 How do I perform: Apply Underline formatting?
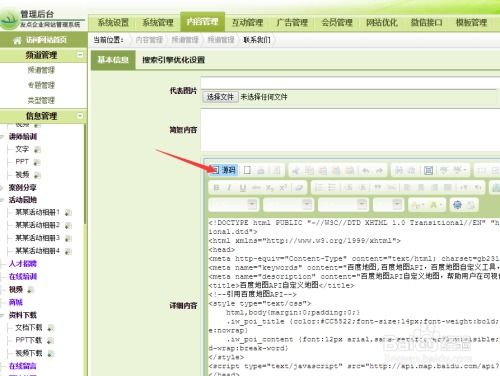coord(243,188)
